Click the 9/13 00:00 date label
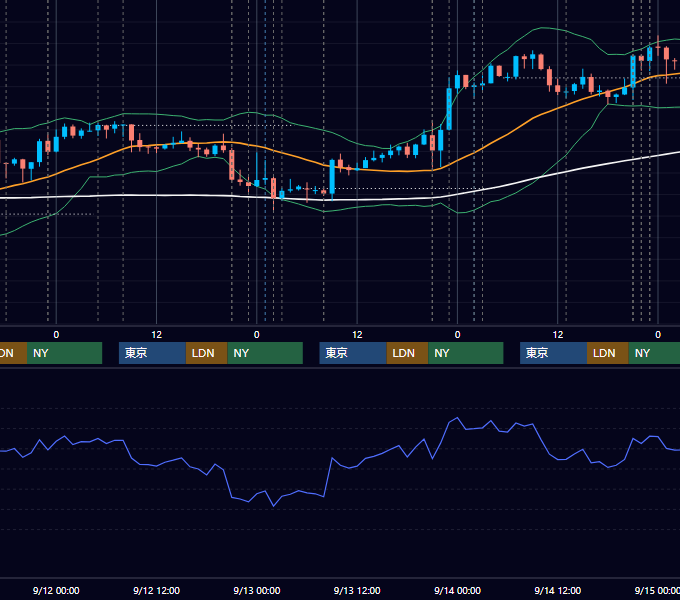 click(257, 590)
